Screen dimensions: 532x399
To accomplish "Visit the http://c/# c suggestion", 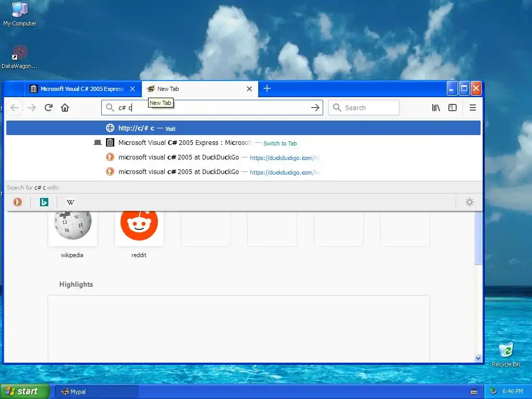I will tap(243, 128).
